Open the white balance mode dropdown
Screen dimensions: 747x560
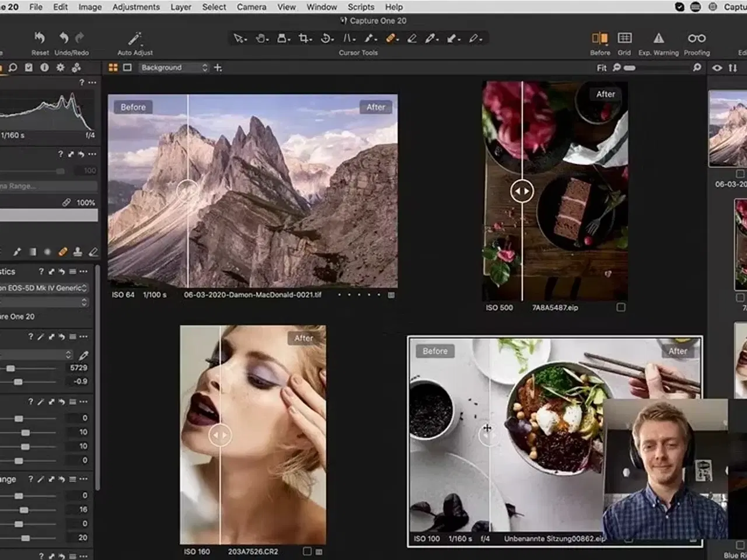pyautogui.click(x=36, y=355)
